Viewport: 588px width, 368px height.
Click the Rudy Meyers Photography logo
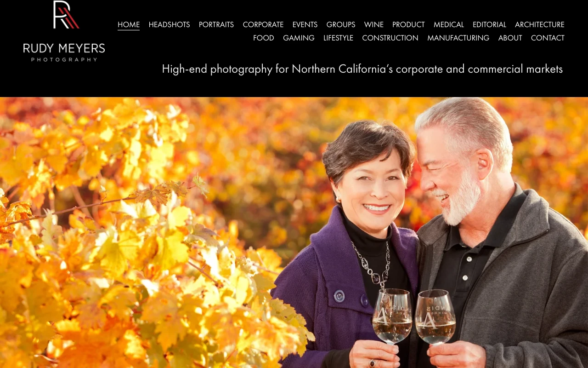pos(64,31)
